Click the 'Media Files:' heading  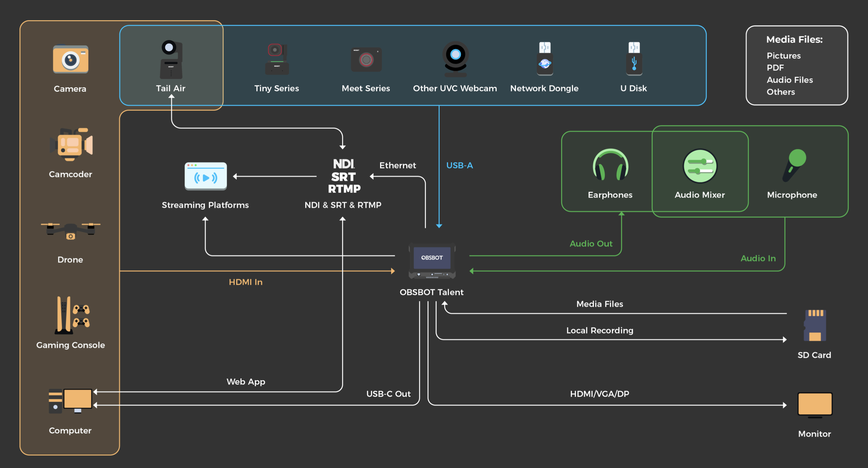click(x=795, y=39)
